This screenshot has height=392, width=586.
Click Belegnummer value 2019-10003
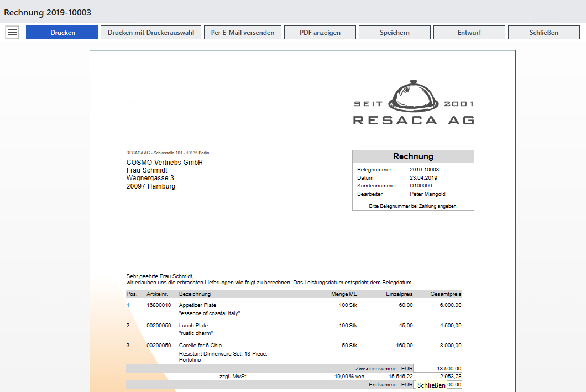tap(424, 170)
